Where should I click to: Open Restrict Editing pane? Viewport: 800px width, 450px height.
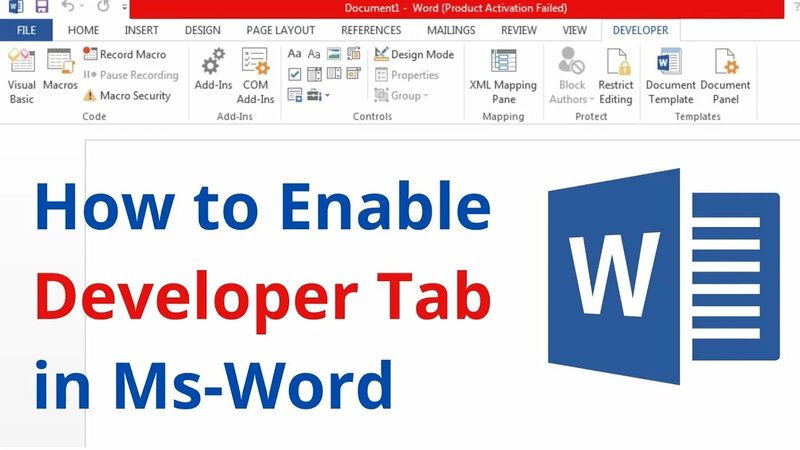click(x=616, y=76)
